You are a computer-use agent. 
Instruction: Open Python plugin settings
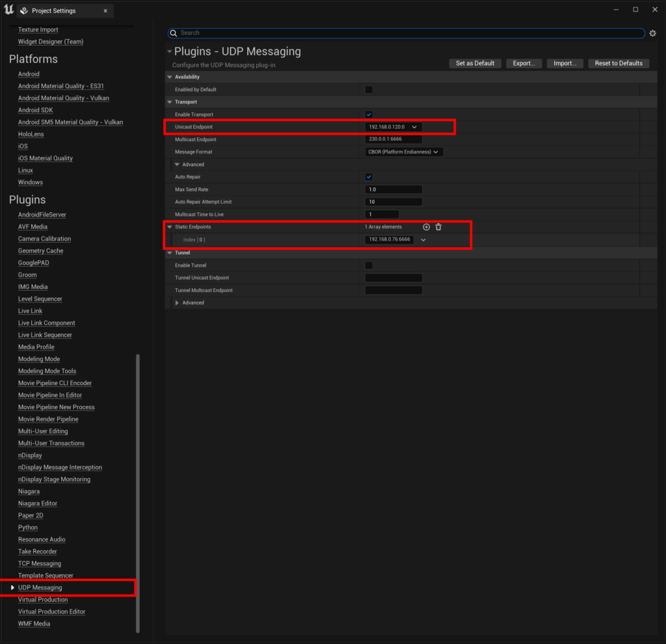pos(27,528)
